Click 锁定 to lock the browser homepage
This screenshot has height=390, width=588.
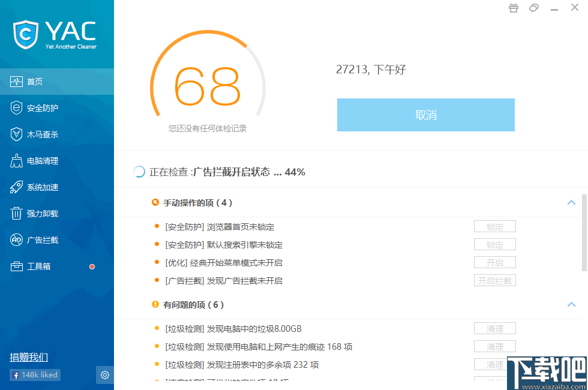click(x=494, y=226)
